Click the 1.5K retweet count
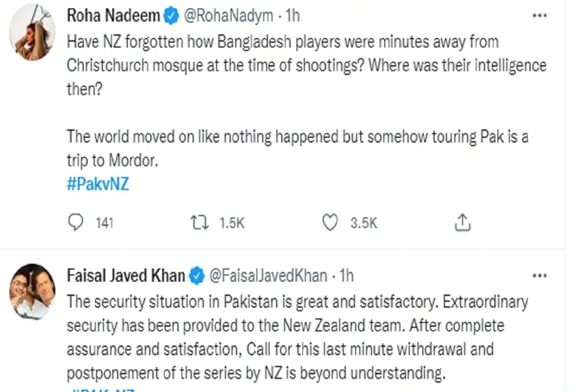The height and width of the screenshot is (392, 588). pos(232,223)
